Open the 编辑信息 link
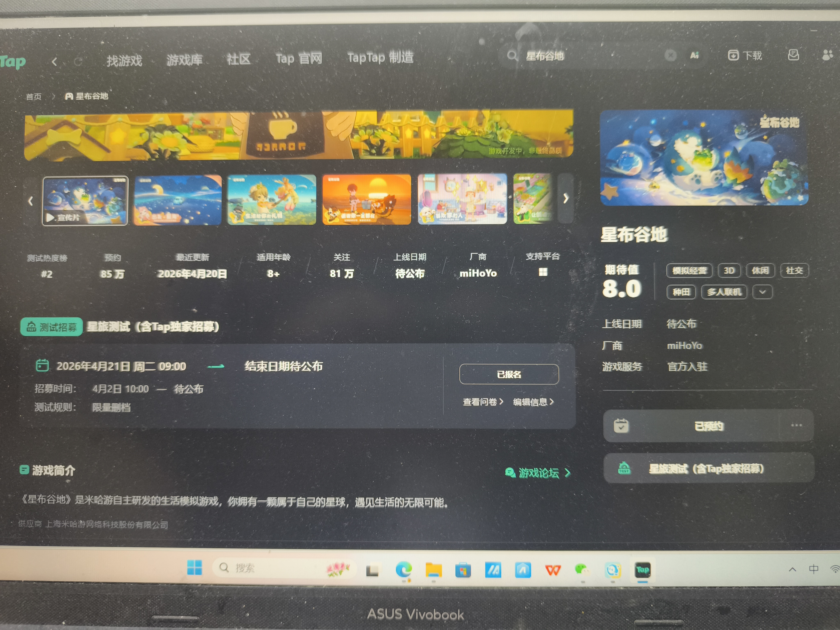Image resolution: width=840 pixels, height=630 pixels. (x=533, y=402)
